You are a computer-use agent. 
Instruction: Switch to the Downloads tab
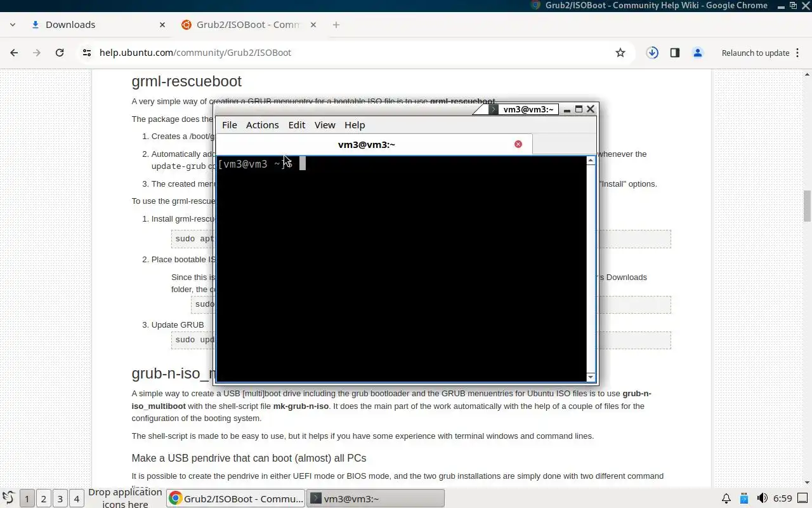98,25
